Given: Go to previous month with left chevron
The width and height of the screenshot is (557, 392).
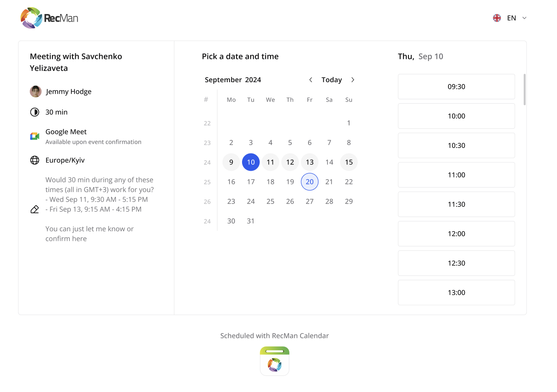Looking at the screenshot, I should tap(311, 80).
